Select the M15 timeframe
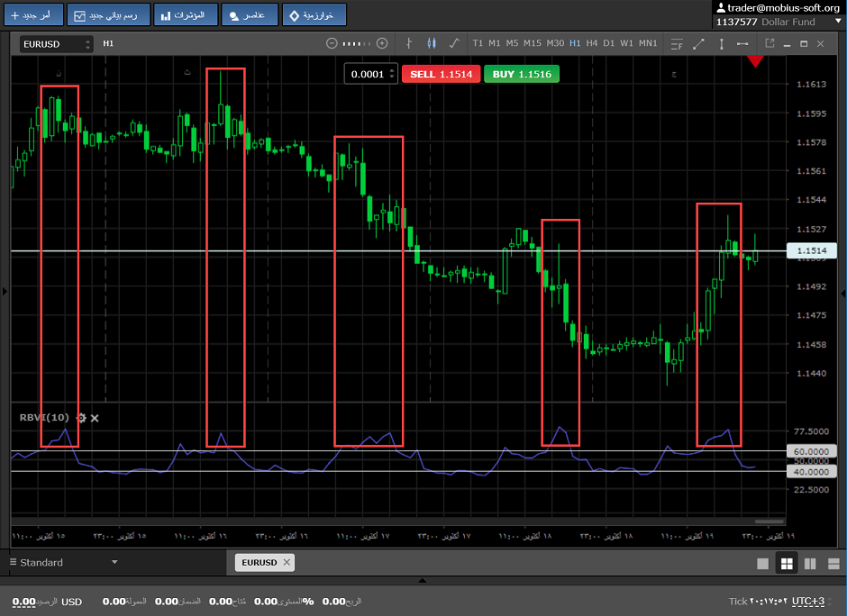Image resolution: width=847 pixels, height=616 pixels. (532, 43)
